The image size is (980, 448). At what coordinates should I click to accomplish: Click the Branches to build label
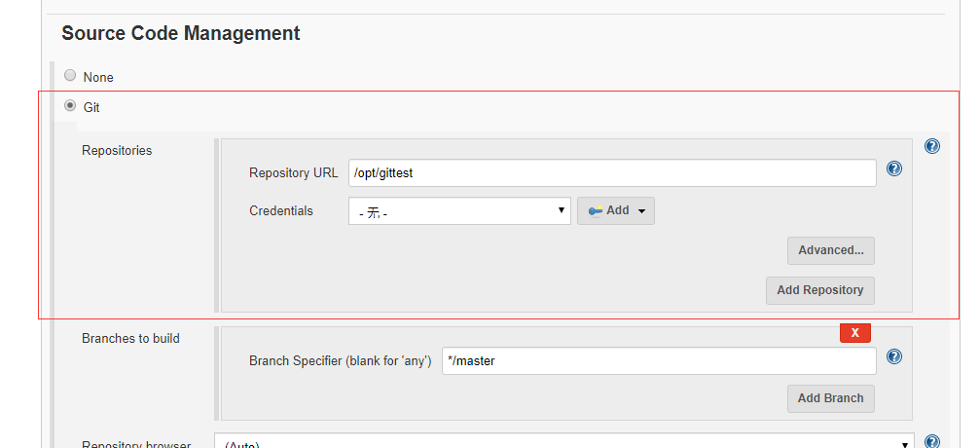pos(130,339)
